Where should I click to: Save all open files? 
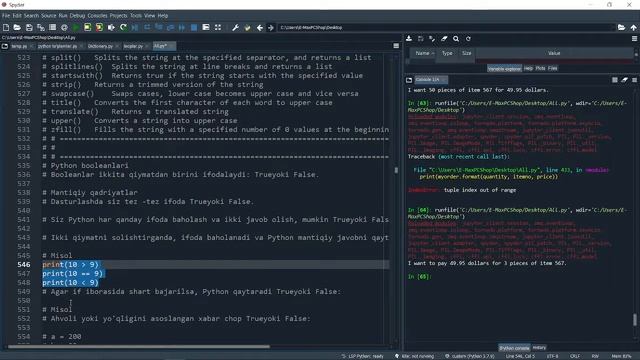pos(41,27)
